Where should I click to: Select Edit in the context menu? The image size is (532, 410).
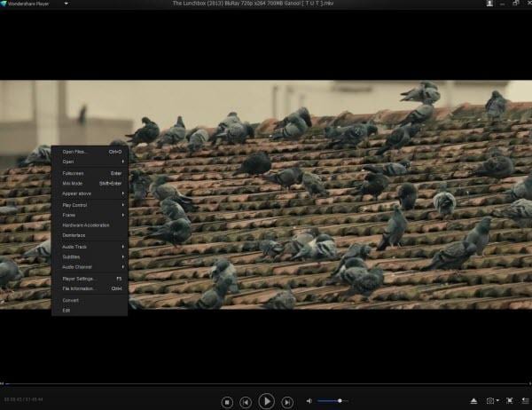[90, 311]
